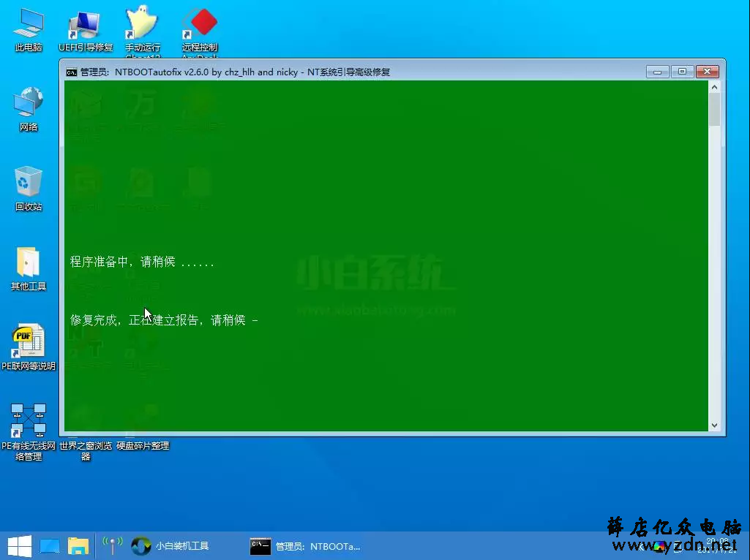
Task: Click the console icon in NTBOOTautofix title bar
Action: (71, 72)
